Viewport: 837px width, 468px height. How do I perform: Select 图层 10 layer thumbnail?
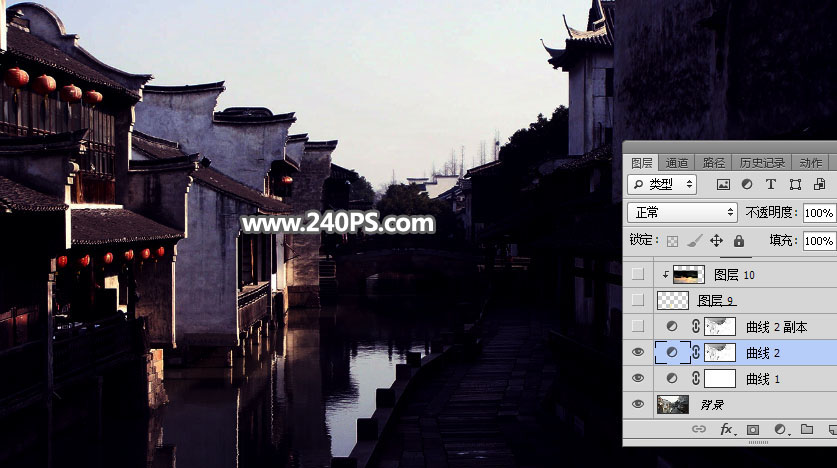[689, 274]
